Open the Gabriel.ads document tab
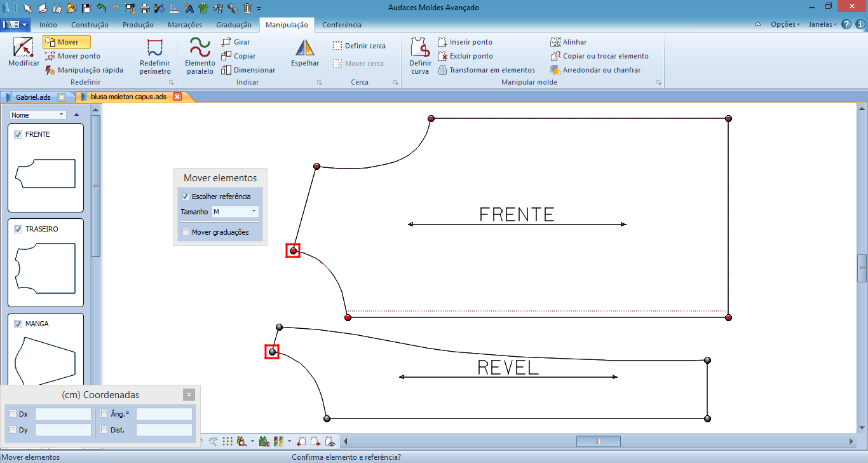The height and width of the screenshot is (463, 868). click(33, 97)
